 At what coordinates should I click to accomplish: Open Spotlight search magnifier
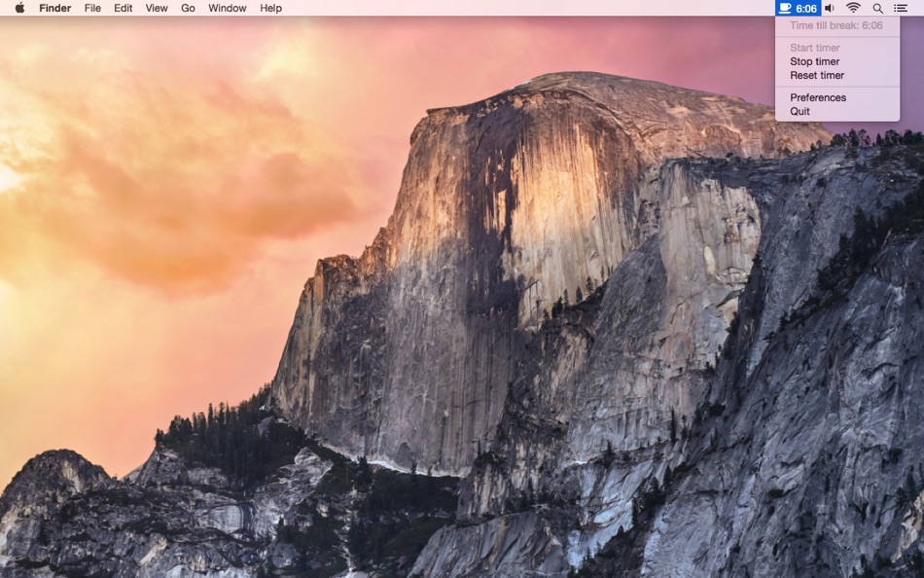tap(877, 8)
